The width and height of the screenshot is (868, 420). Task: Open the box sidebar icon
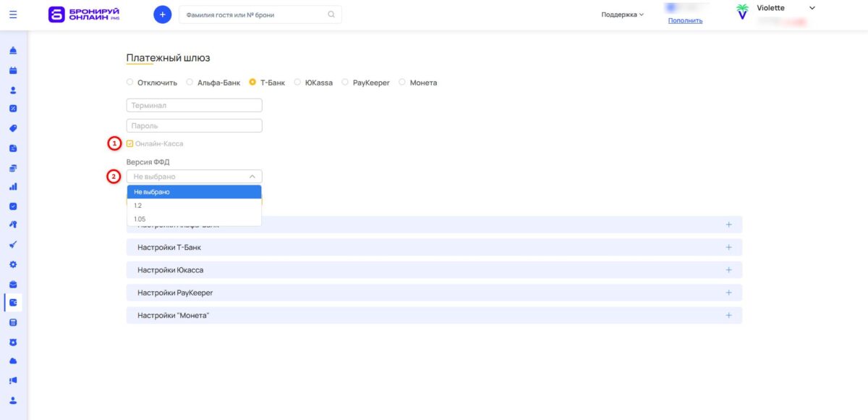pyautogui.click(x=13, y=284)
